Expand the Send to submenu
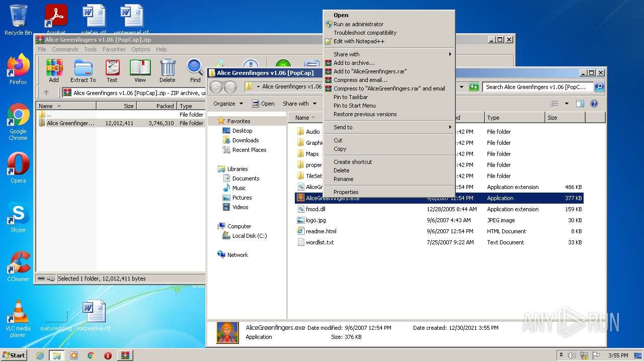Image resolution: width=644 pixels, height=362 pixels. tap(389, 127)
